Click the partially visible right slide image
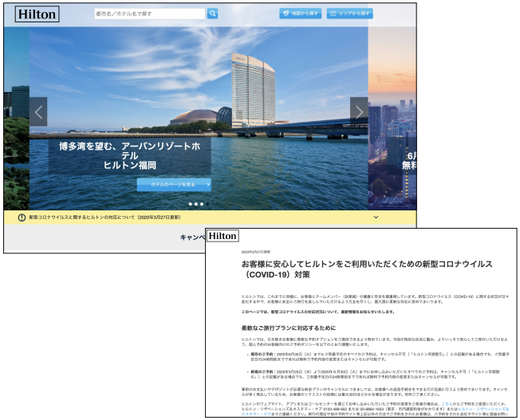 point(392,119)
